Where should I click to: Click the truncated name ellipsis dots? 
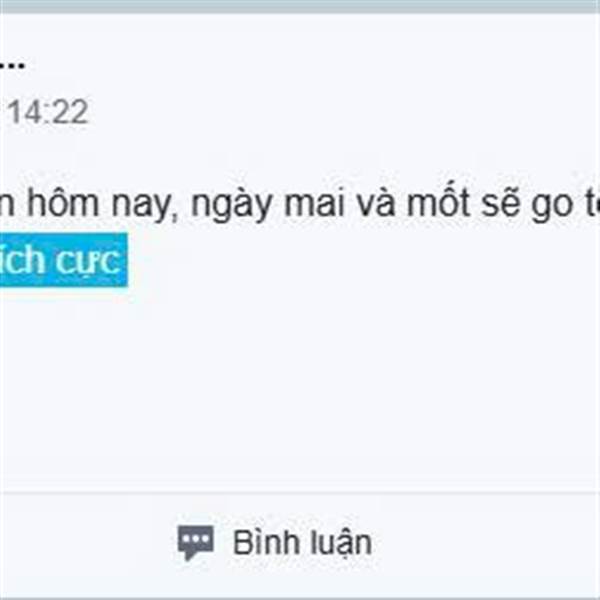[12, 65]
